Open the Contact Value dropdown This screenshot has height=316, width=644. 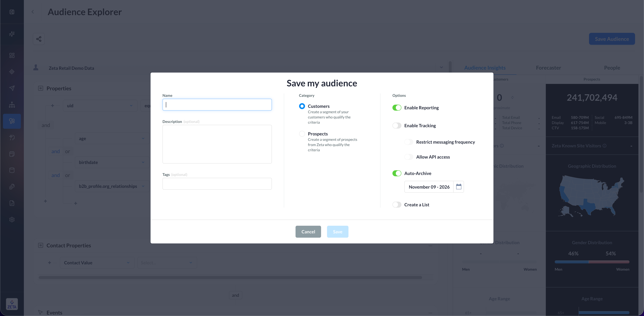pyautogui.click(x=97, y=263)
